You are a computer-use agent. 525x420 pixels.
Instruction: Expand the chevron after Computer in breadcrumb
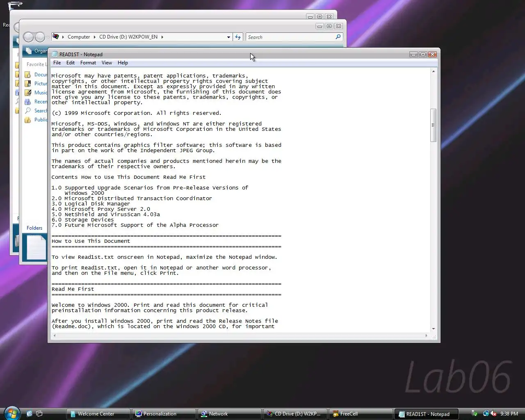(95, 37)
